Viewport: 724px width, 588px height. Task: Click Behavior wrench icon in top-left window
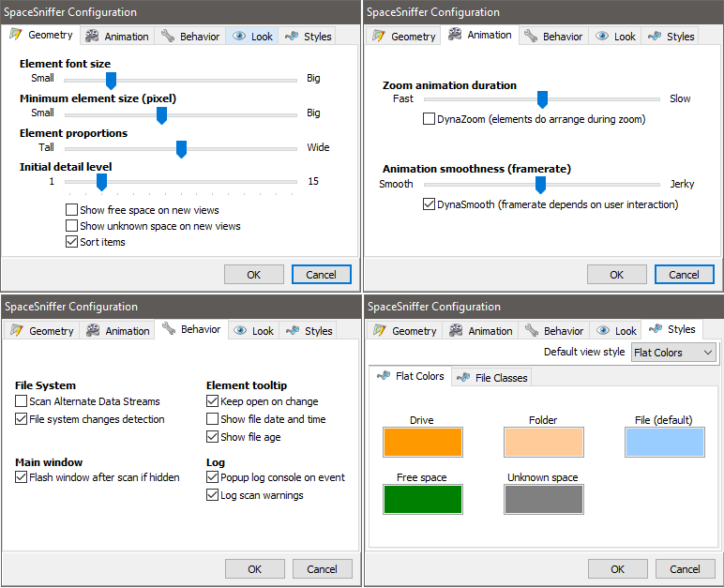[x=168, y=36]
